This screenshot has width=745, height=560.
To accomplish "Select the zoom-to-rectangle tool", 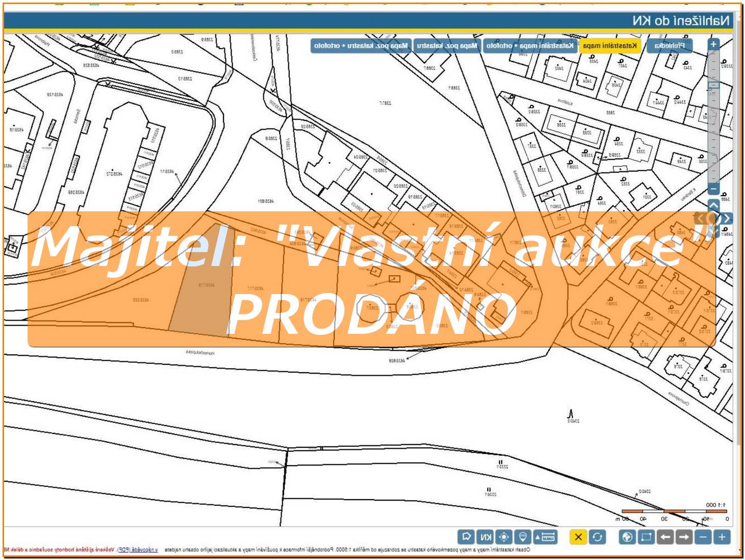I will (x=646, y=537).
